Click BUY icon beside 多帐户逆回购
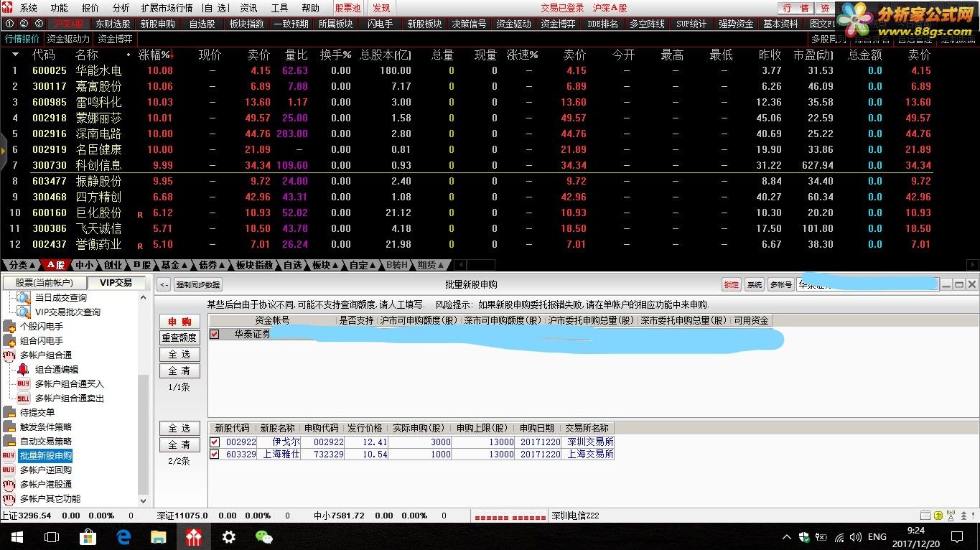The width and height of the screenshot is (980, 550). click(x=9, y=470)
